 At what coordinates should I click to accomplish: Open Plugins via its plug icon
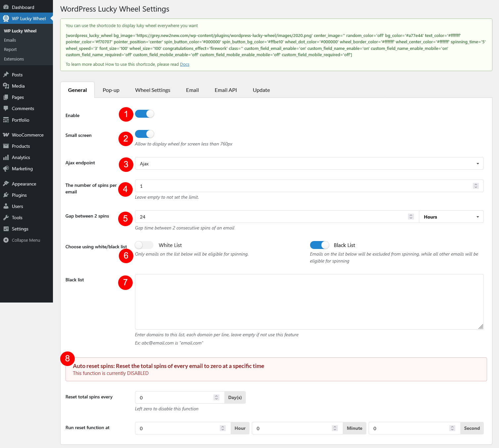(6, 195)
